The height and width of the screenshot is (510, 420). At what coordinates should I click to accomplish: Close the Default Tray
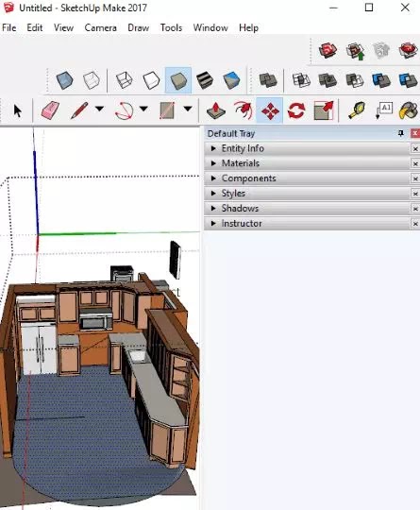click(x=415, y=133)
